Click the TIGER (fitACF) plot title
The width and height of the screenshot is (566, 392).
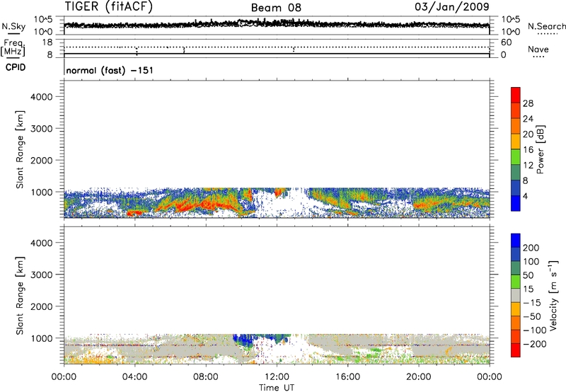point(109,6)
